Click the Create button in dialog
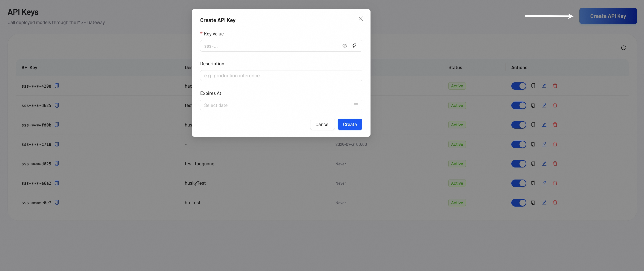Viewport: 644px width, 271px height. tap(350, 124)
